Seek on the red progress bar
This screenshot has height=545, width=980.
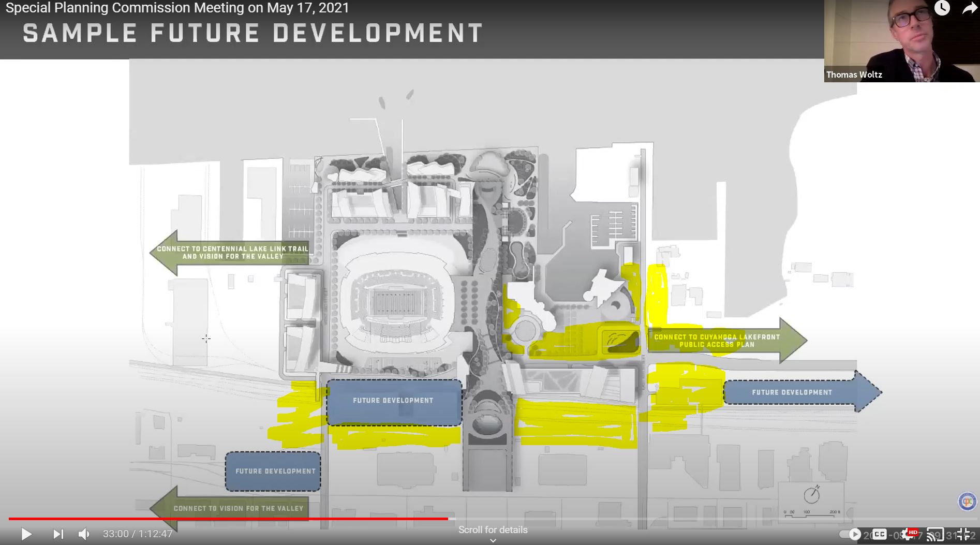pyautogui.click(x=228, y=519)
